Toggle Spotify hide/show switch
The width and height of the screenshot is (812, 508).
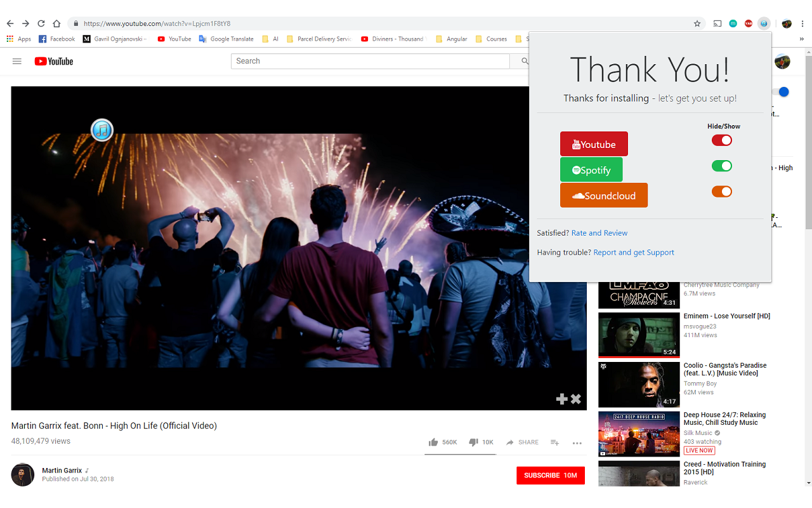click(x=722, y=166)
